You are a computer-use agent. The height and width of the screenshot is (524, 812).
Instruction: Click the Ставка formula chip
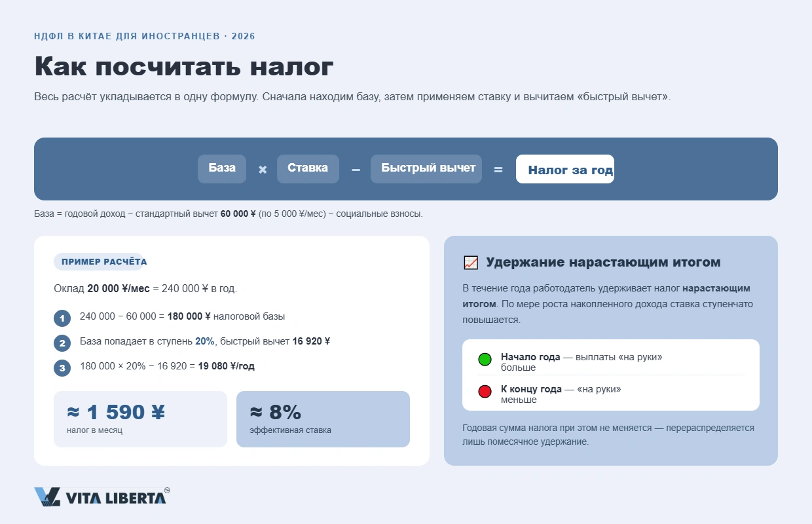[308, 169]
